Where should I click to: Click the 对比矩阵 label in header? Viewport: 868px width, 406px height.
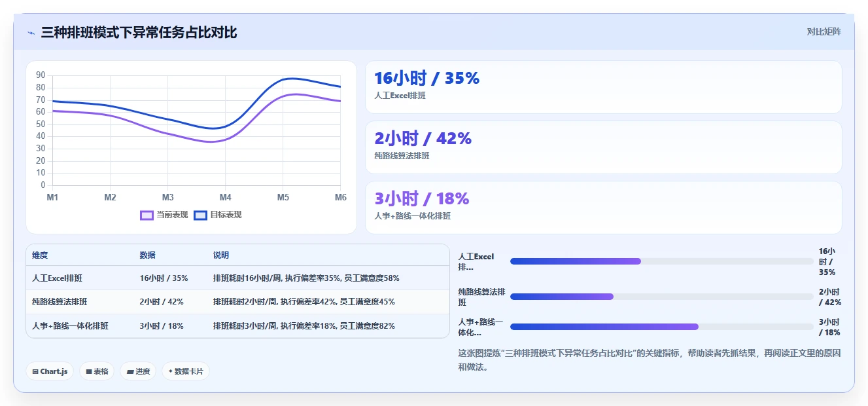[x=824, y=31]
